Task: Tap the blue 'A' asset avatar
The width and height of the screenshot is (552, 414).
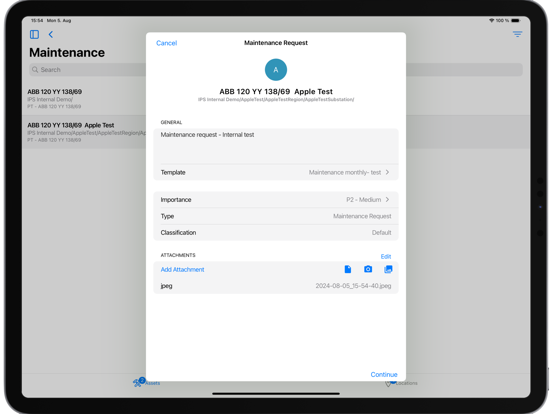Action: [x=276, y=70]
